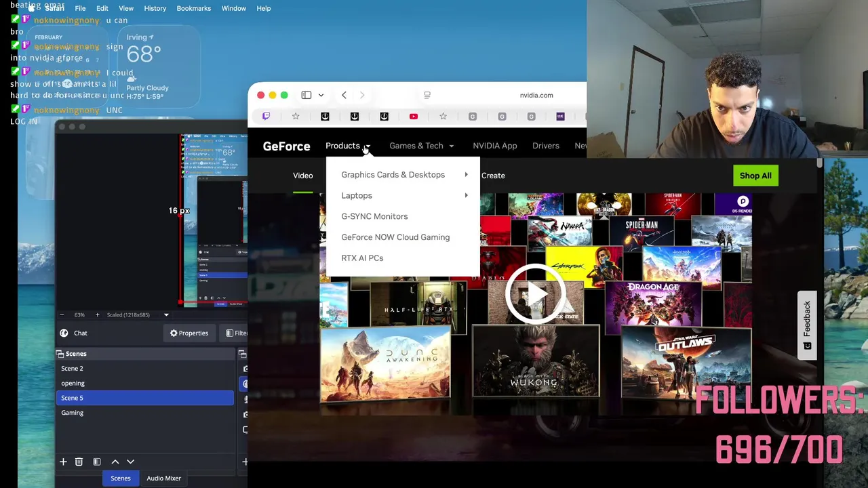868x488 pixels.
Task: Open the NVIDIA App nav link
Action: (495, 146)
